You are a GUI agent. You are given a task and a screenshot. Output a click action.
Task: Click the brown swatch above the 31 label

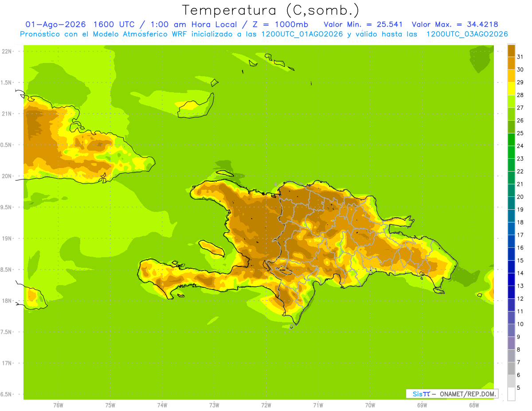pos(511,50)
